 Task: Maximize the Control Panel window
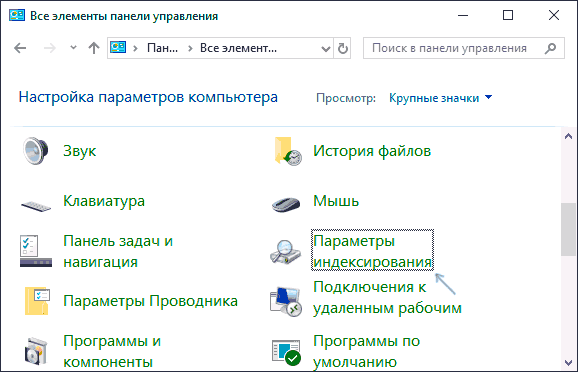508,15
